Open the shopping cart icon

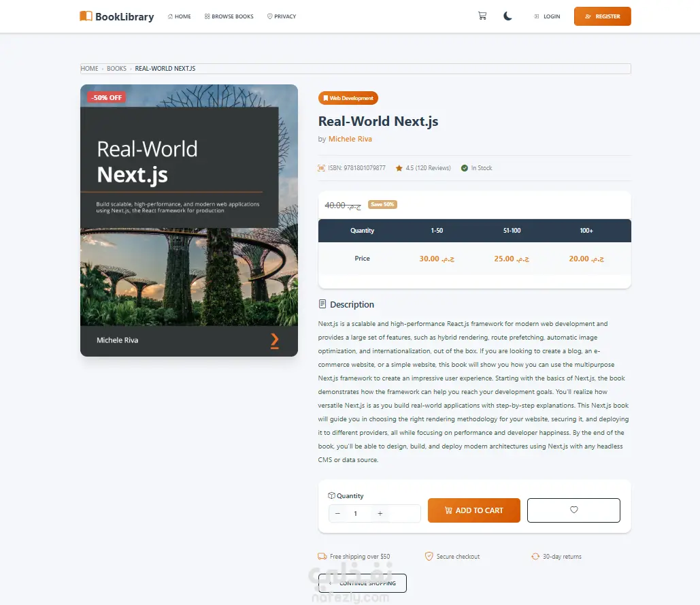click(482, 16)
